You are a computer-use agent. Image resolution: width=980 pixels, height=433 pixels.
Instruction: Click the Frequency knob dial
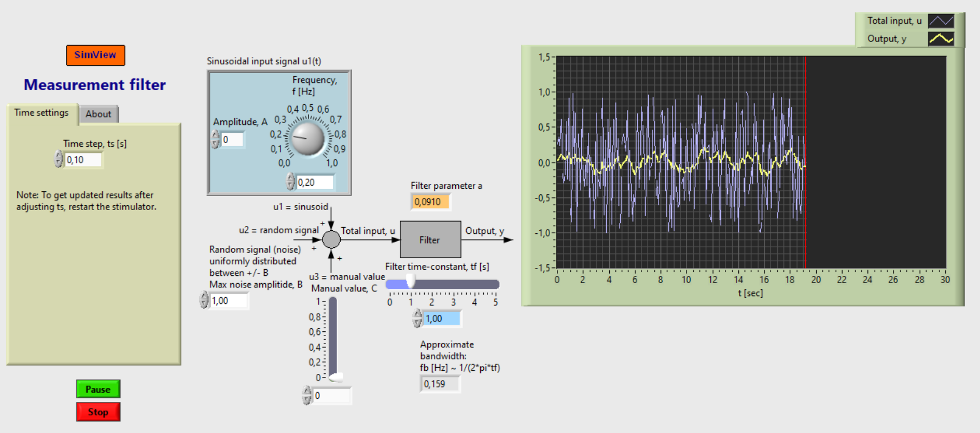click(307, 138)
